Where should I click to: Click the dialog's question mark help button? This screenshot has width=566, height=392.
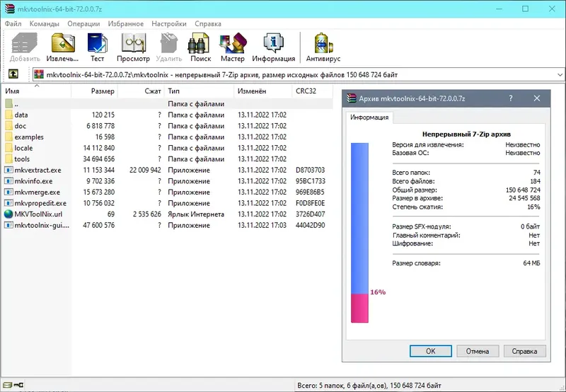[x=511, y=98]
